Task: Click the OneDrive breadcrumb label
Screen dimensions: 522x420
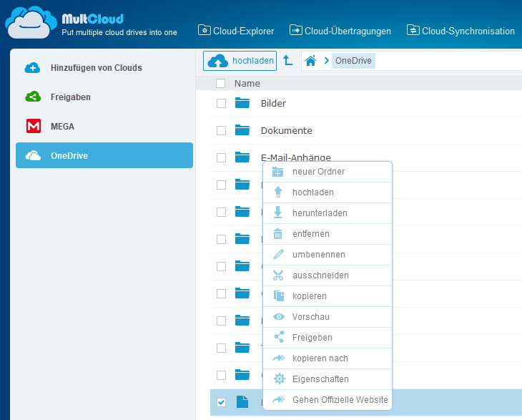Action: click(353, 61)
